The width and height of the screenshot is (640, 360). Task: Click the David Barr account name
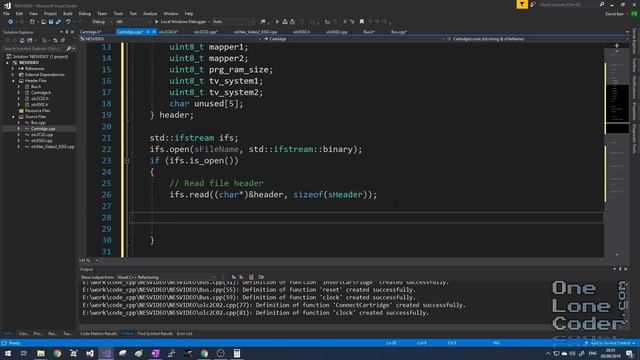615,13
